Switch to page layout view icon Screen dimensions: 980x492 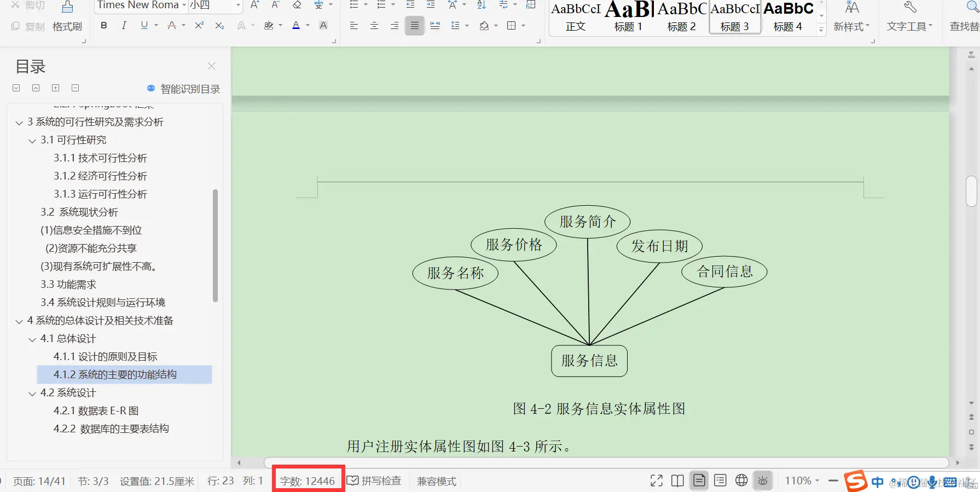pyautogui.click(x=699, y=481)
